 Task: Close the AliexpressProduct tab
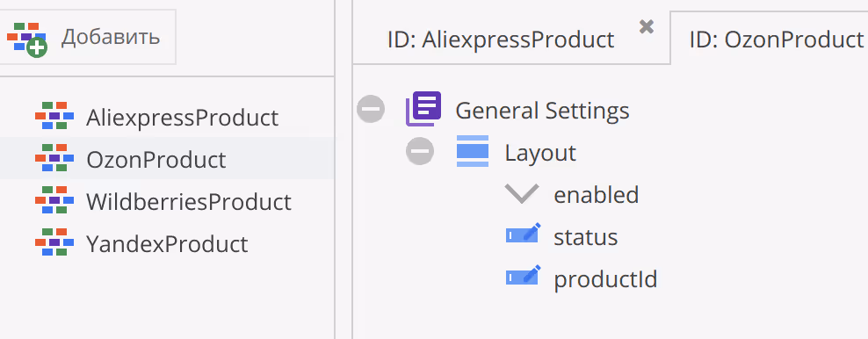click(x=647, y=26)
